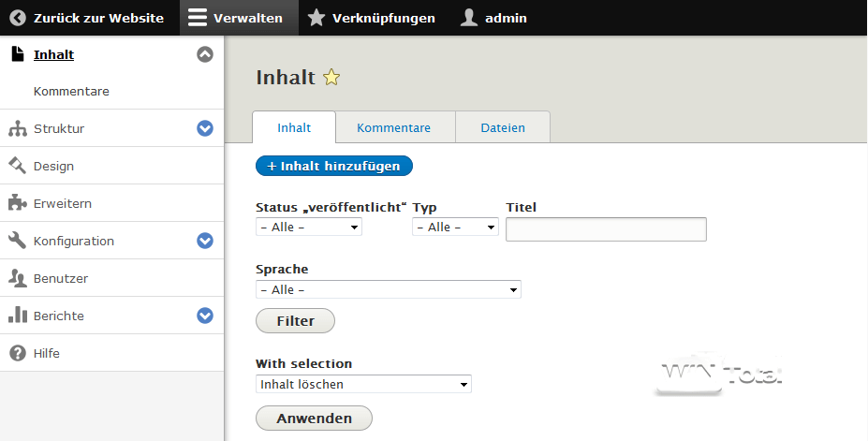Click the star shortcut icon beside Inhalt heading

331,78
